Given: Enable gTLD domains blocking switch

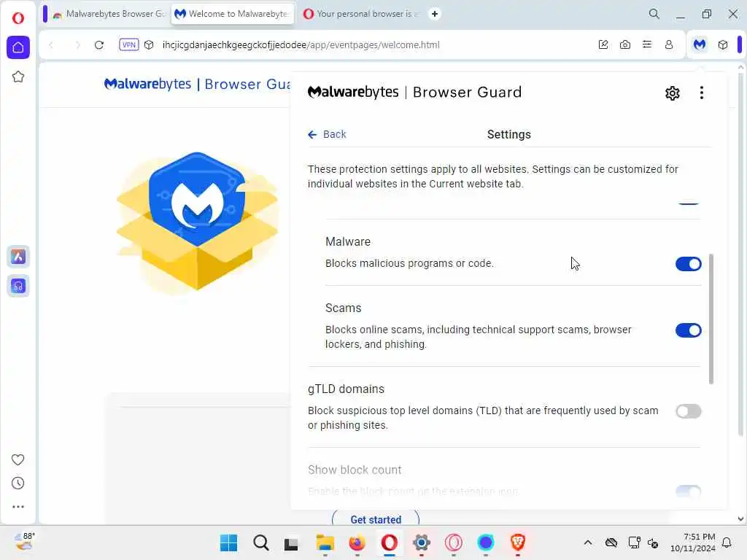Looking at the screenshot, I should point(688,411).
